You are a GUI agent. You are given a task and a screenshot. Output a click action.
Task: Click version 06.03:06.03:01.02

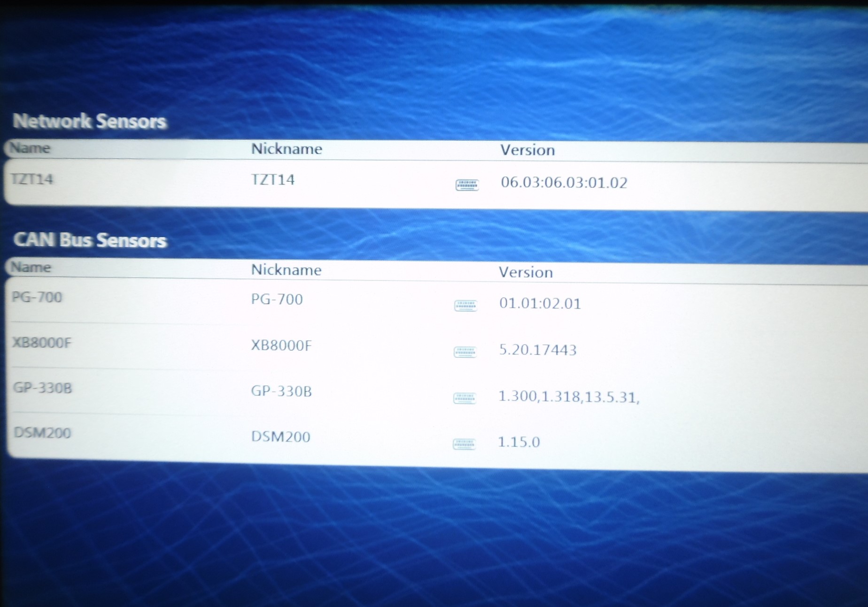pos(564,183)
